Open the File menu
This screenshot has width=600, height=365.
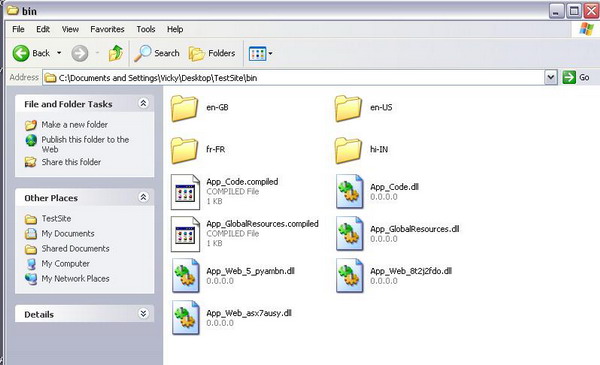click(x=18, y=29)
